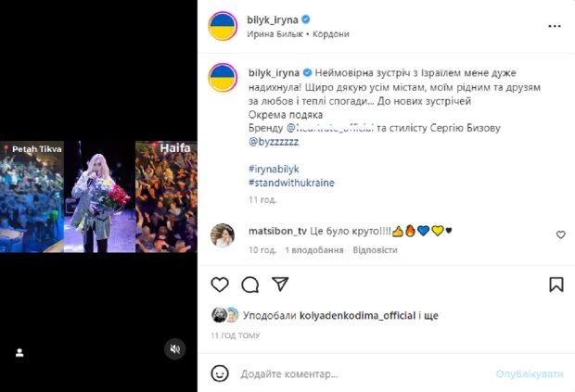Image resolution: width=575 pixels, height=392 pixels.
Task: View tagged people icon on video
Action: click(19, 352)
